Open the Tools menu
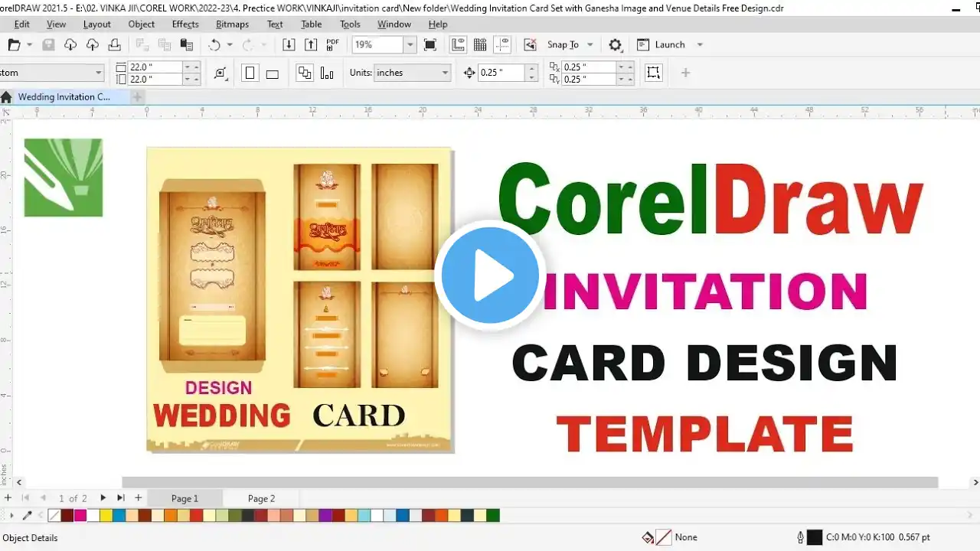980x551 pixels. [350, 24]
